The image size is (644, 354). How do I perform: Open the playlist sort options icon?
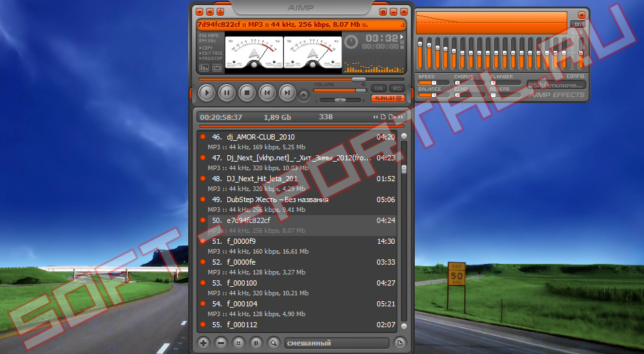[x=256, y=343]
